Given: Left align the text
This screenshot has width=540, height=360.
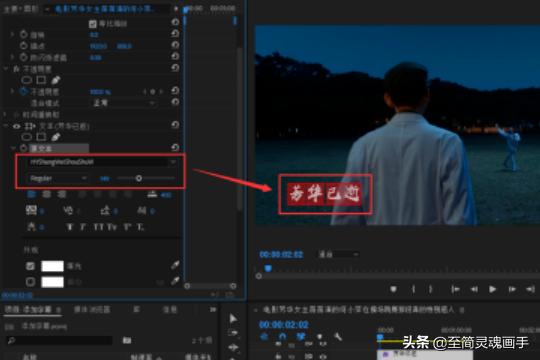Looking at the screenshot, I should tap(31, 194).
